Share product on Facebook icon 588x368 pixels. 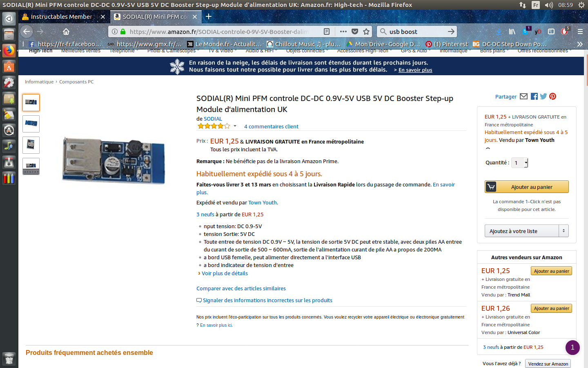point(534,96)
